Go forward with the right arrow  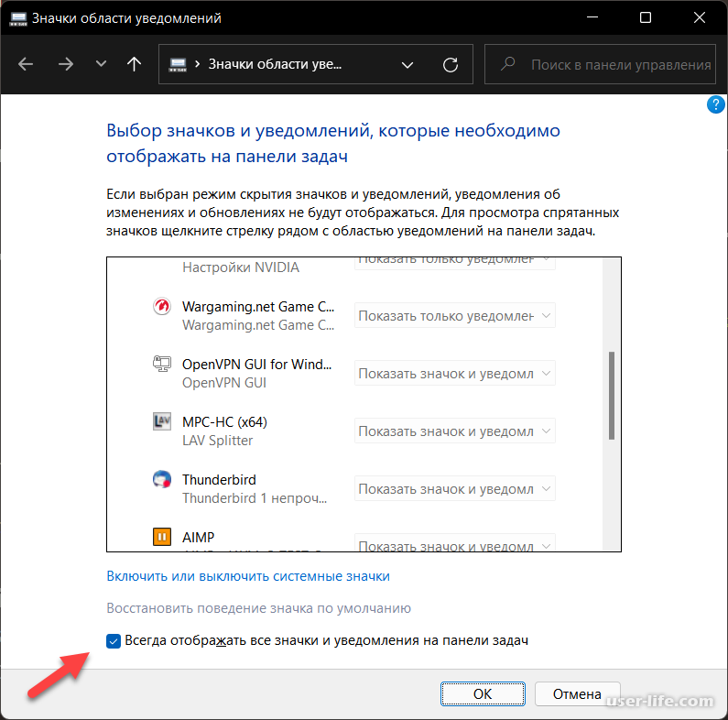tap(66, 64)
